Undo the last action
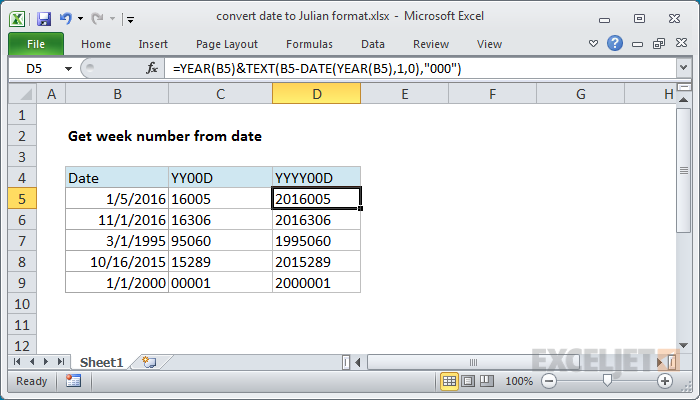 point(66,18)
